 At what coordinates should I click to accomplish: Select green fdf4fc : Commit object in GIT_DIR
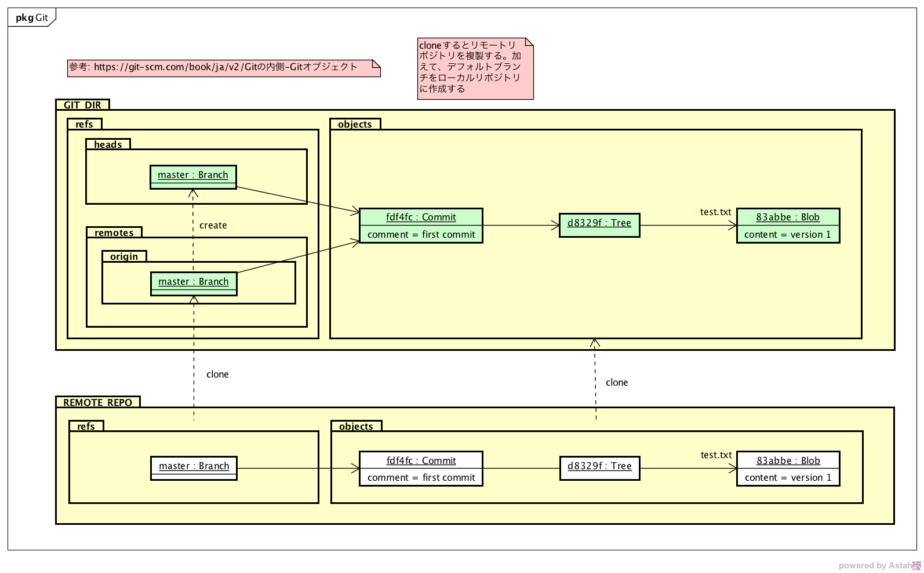point(421,226)
